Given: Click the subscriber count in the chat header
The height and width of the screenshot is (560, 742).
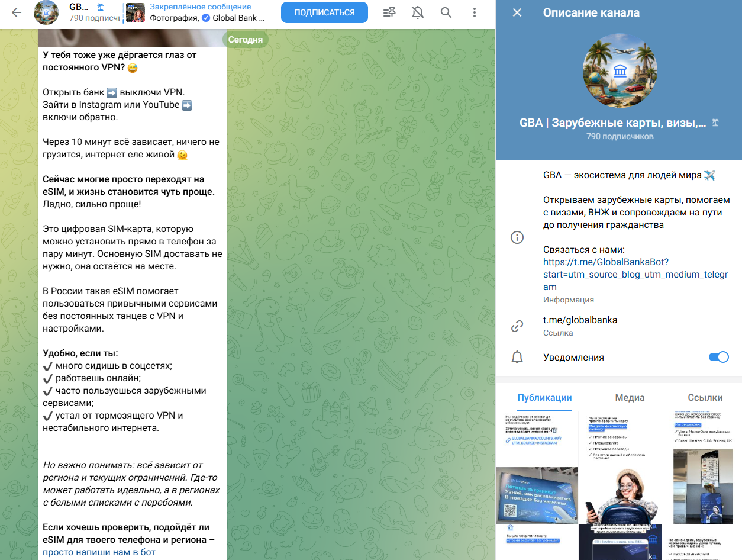Looking at the screenshot, I should tap(95, 18).
